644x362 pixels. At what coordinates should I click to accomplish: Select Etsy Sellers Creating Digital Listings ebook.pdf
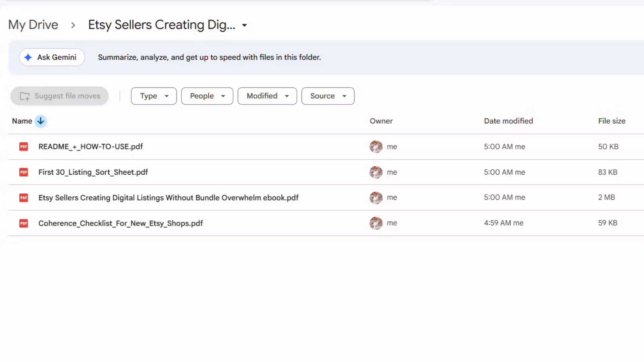point(168,198)
